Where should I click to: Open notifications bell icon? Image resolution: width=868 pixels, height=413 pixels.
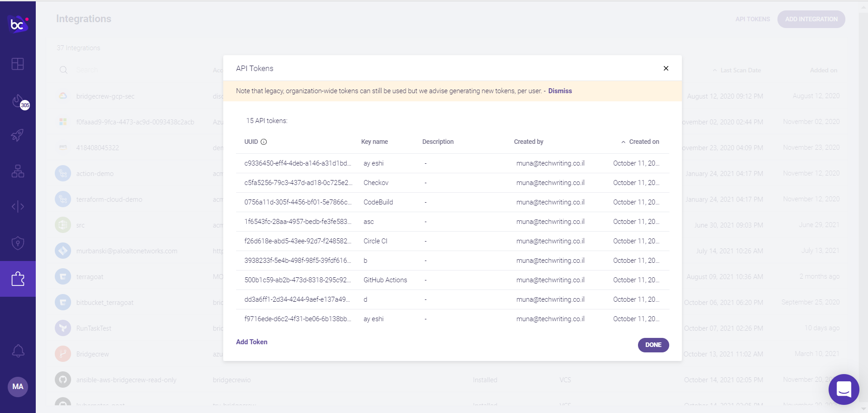[18, 351]
